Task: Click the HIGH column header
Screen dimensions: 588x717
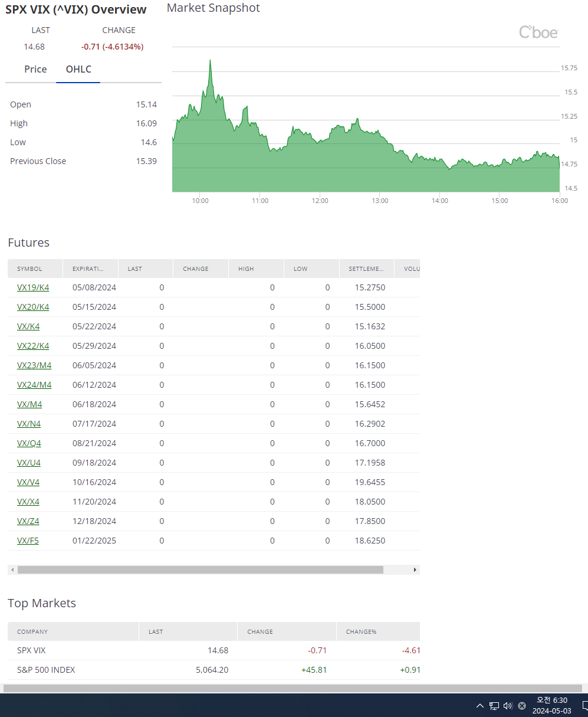Action: (257, 269)
